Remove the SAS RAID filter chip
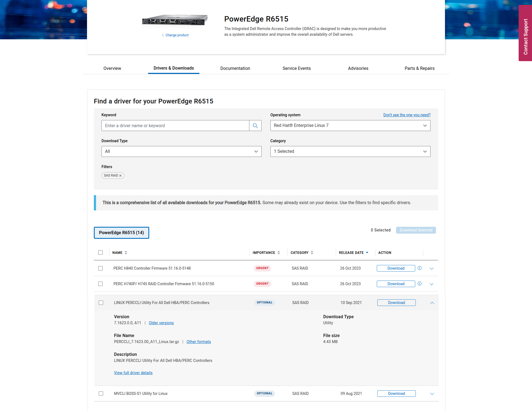The height and width of the screenshot is (411, 532). pyautogui.click(x=120, y=175)
